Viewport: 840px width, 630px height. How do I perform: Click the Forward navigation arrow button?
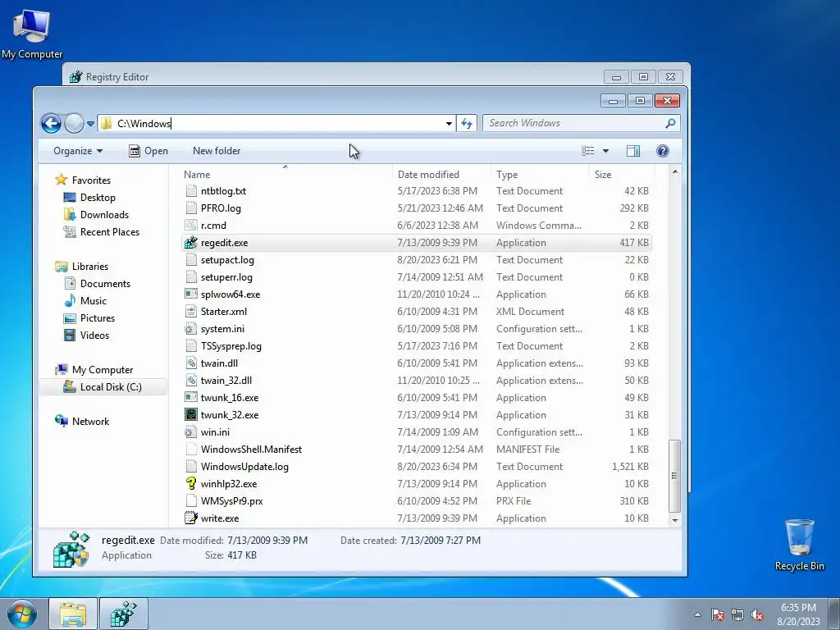click(x=74, y=124)
